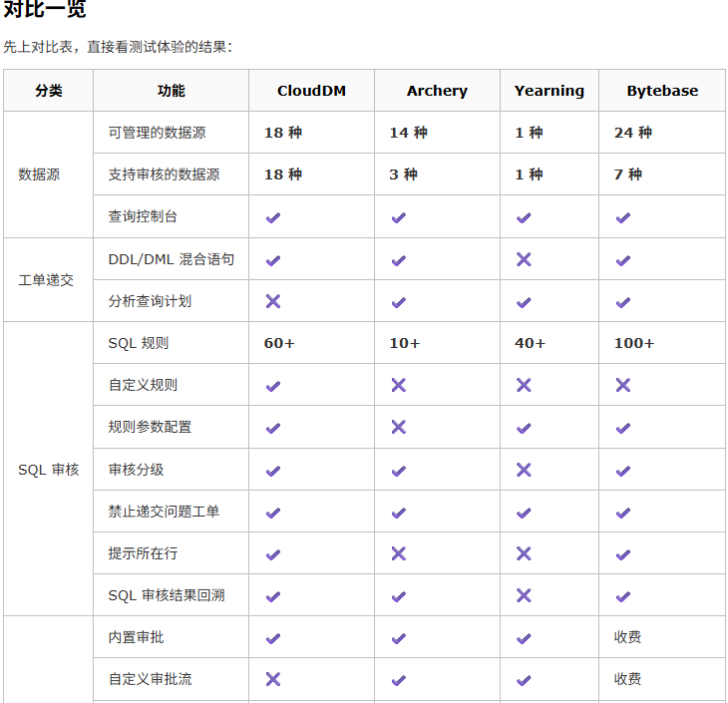This screenshot has height=703, width=728.
Task: Click the Yearning cross in DDL/DML 混合语句 row
Action: point(524,259)
